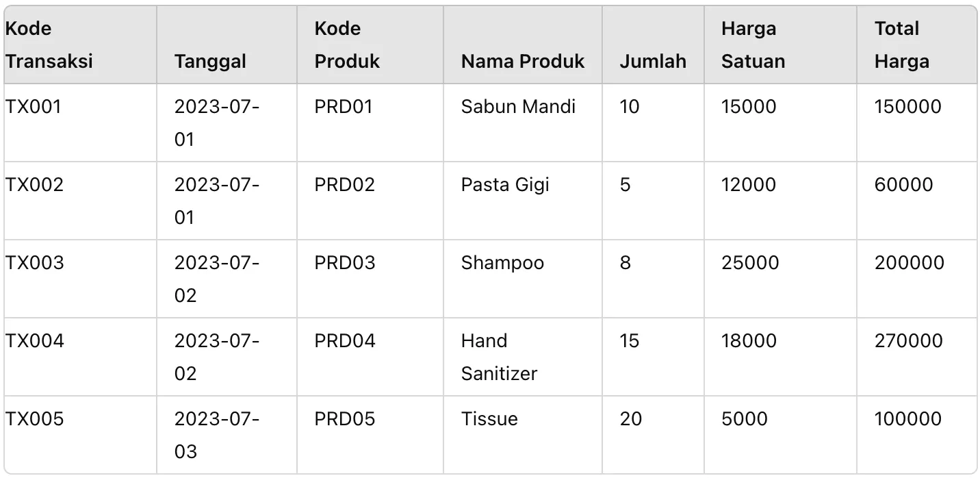Click the Kode Produk header cell
The image size is (980, 478).
pyautogui.click(x=347, y=45)
